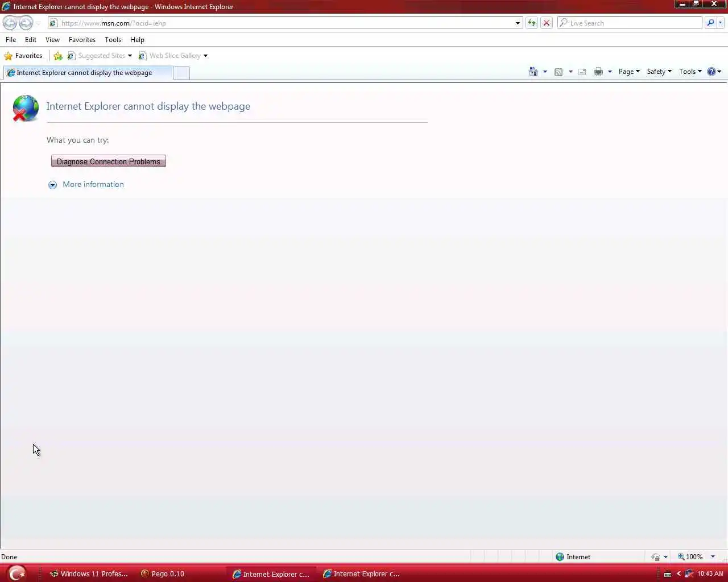Open the Safety command menu

point(659,72)
